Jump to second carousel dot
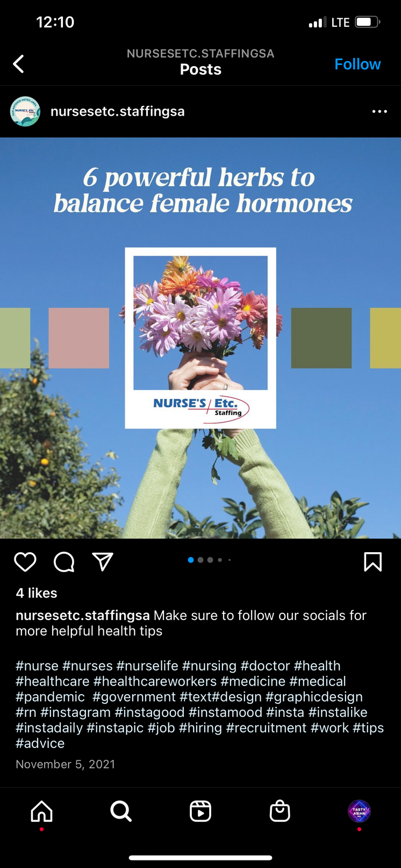 200,560
